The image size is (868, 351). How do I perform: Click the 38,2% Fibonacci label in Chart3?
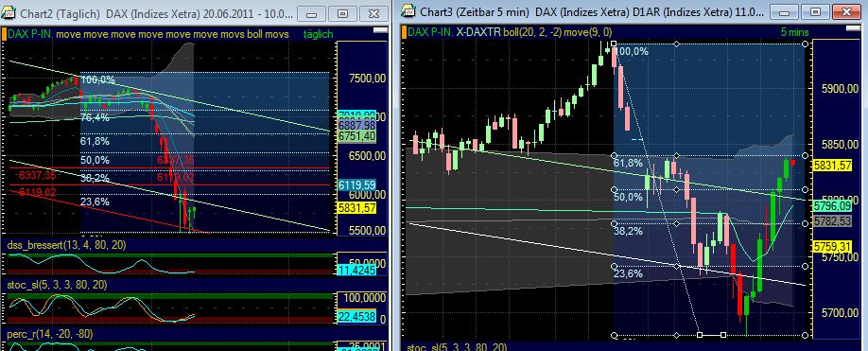click(x=628, y=232)
